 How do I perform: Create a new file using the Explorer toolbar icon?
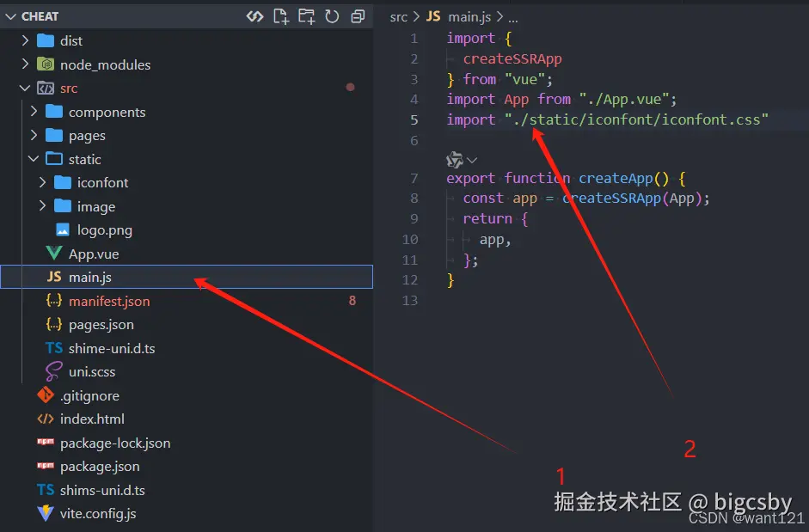pyautogui.click(x=281, y=15)
